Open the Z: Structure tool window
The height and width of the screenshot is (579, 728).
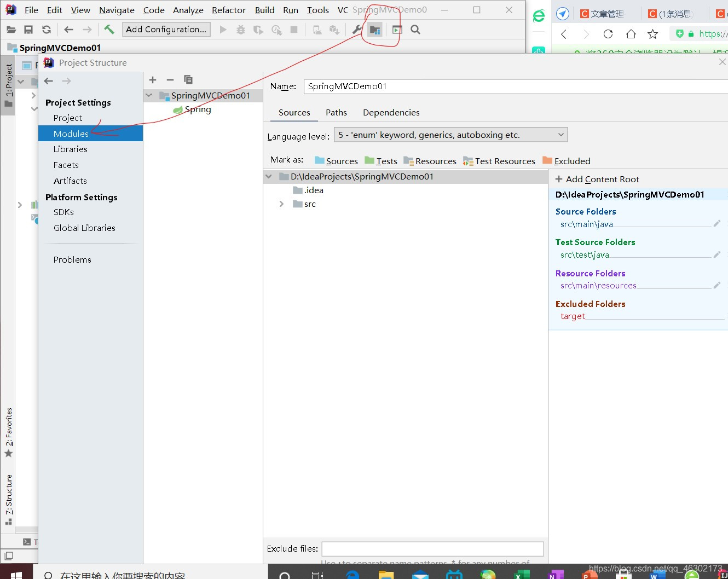click(8, 499)
